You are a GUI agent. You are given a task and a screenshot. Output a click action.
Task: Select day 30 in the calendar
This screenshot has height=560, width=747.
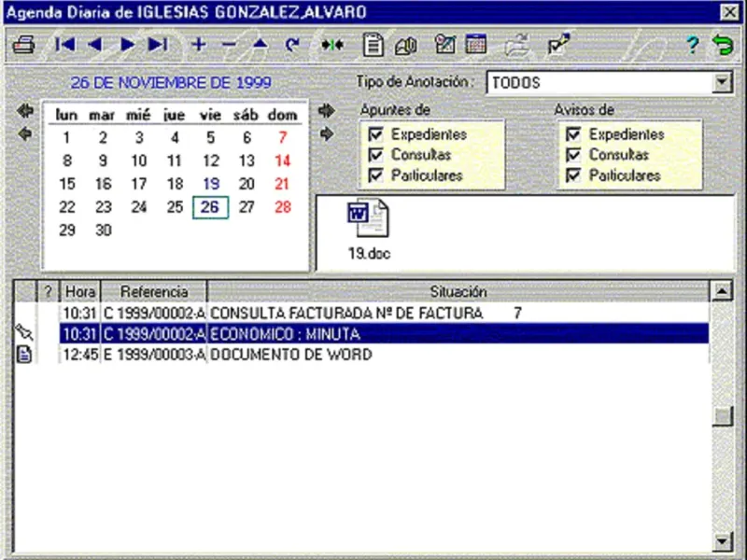pyautogui.click(x=104, y=230)
